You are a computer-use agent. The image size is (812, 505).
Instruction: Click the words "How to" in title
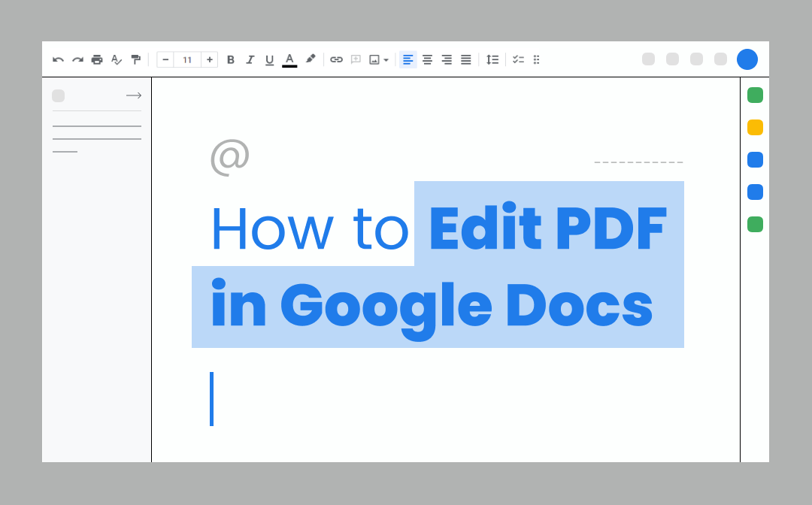point(311,229)
